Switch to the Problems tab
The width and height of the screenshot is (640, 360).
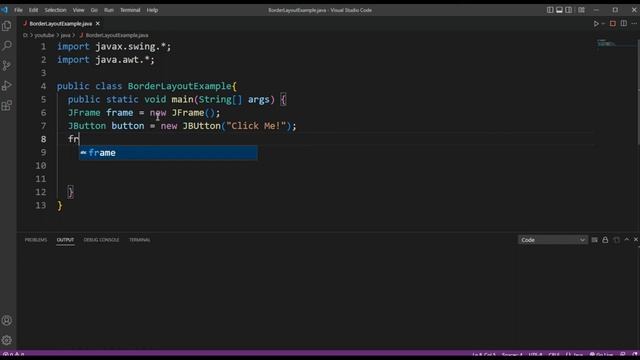pos(36,240)
